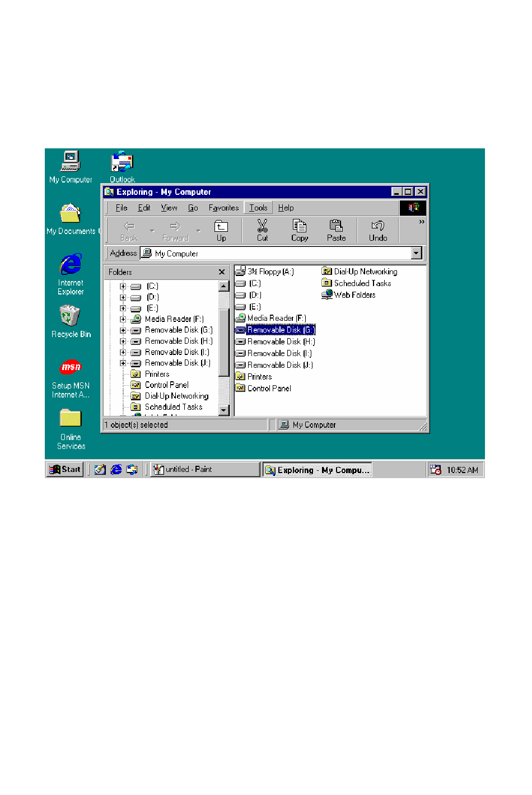
Task: Close the Folders pane
Action: [x=222, y=272]
